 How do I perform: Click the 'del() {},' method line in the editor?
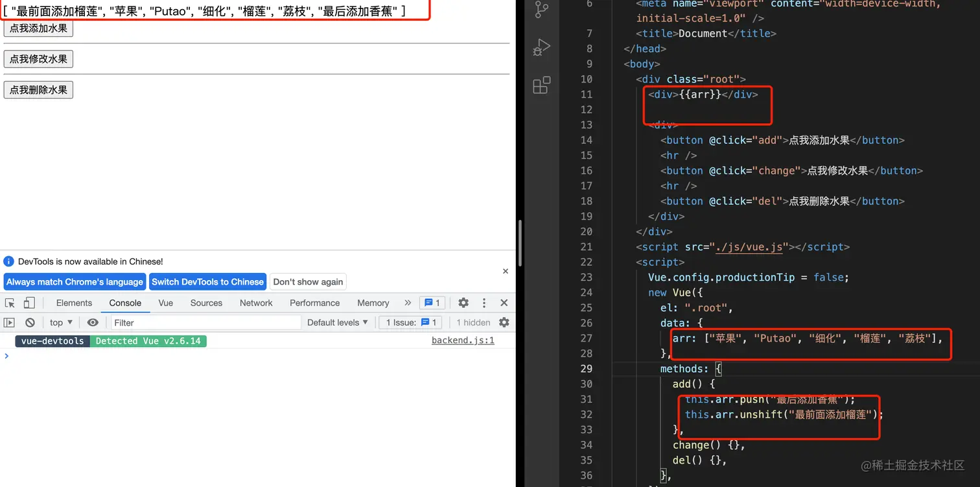pos(700,460)
